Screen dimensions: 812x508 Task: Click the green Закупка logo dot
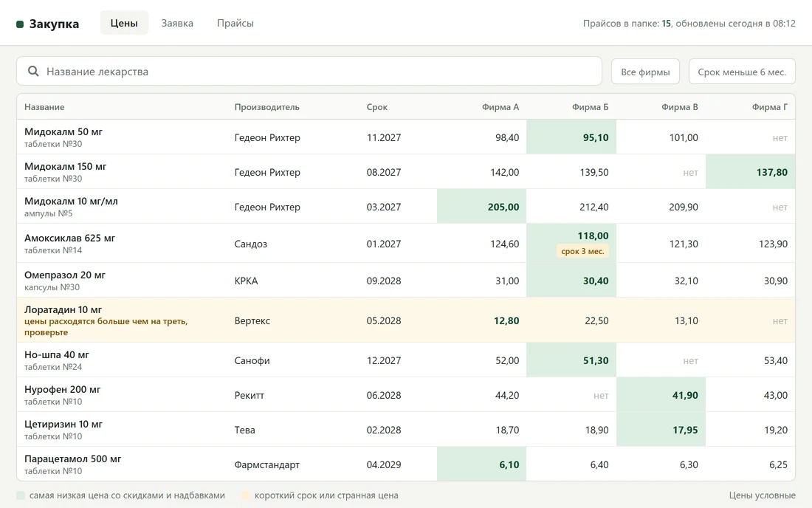tap(20, 24)
